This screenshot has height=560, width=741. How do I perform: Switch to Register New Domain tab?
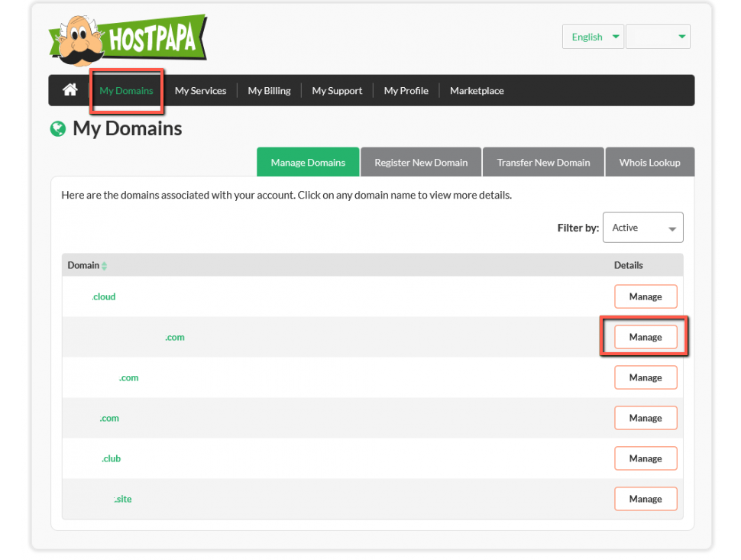pos(421,162)
